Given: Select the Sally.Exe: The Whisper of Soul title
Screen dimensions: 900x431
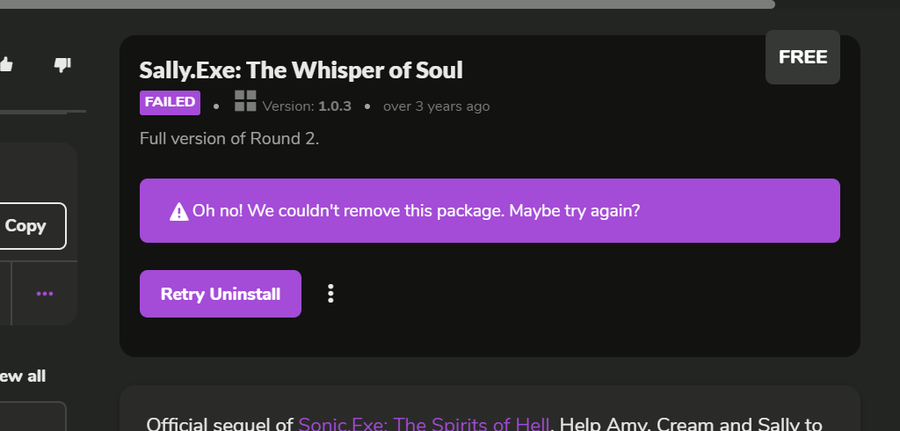Looking at the screenshot, I should [x=301, y=70].
